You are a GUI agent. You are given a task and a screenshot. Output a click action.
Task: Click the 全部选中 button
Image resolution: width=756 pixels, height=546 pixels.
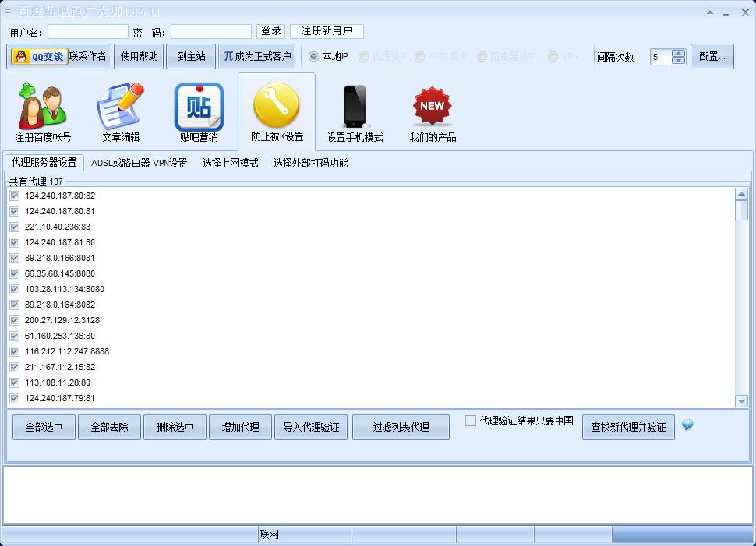pyautogui.click(x=44, y=427)
